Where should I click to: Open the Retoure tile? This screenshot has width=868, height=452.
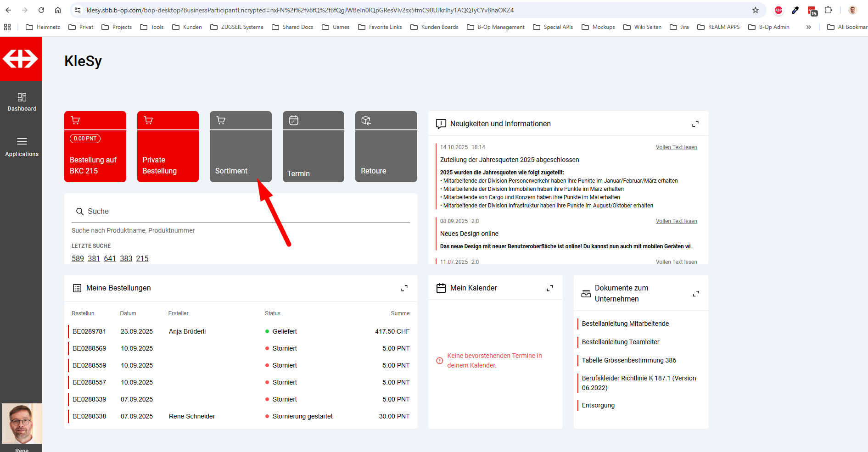[x=386, y=147]
